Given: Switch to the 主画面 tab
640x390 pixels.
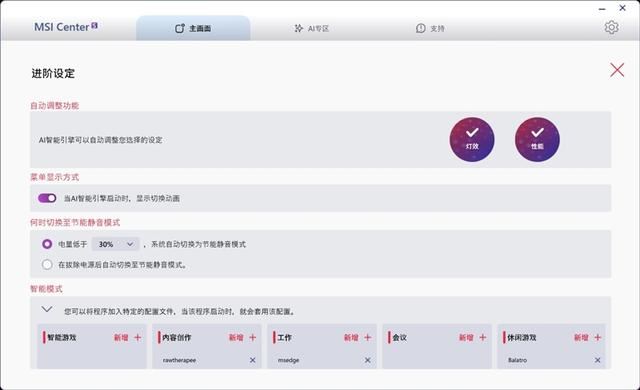Looking at the screenshot, I should (x=193, y=28).
